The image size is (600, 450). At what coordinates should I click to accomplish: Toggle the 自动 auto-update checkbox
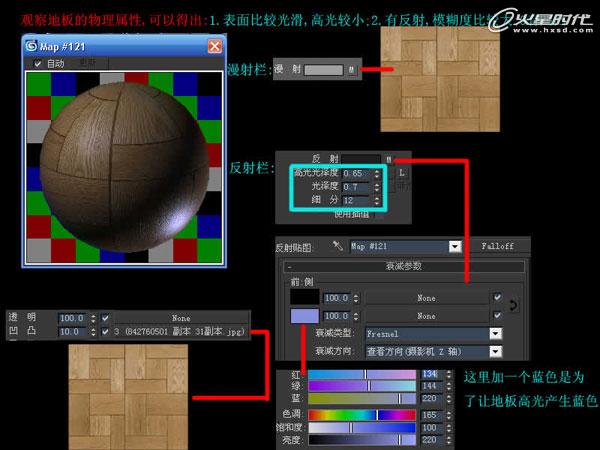38,64
